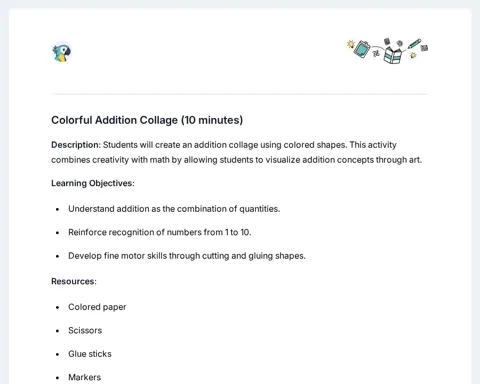
Task: Click the small star doodle near pencil
Action: point(413,55)
